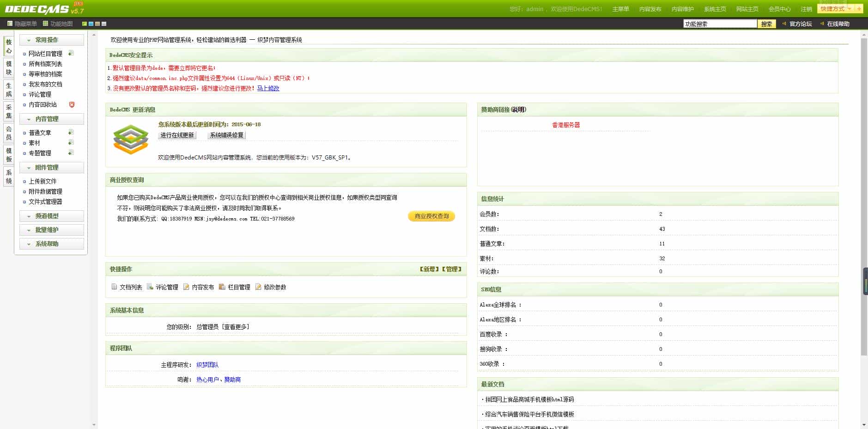
Task: Open 内容维护 in top navigation
Action: (682, 9)
